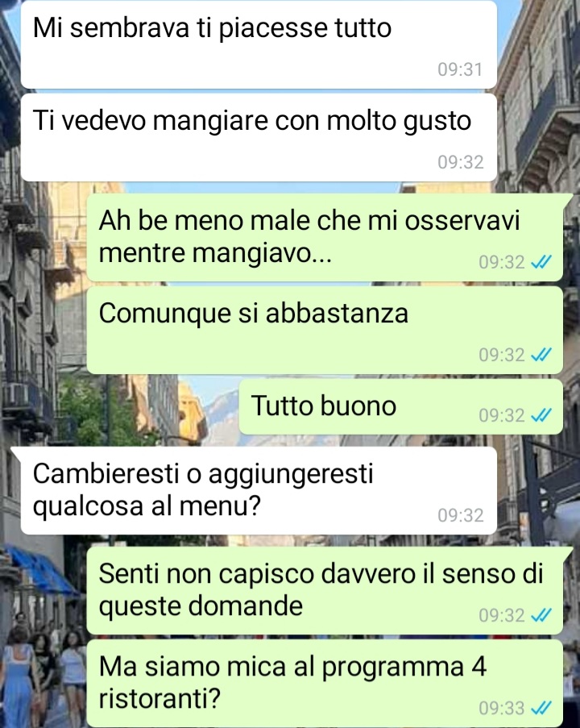Screen dimensions: 580x728
Task: Click timestamp under 'con molto gusto'
Action: pos(460,162)
